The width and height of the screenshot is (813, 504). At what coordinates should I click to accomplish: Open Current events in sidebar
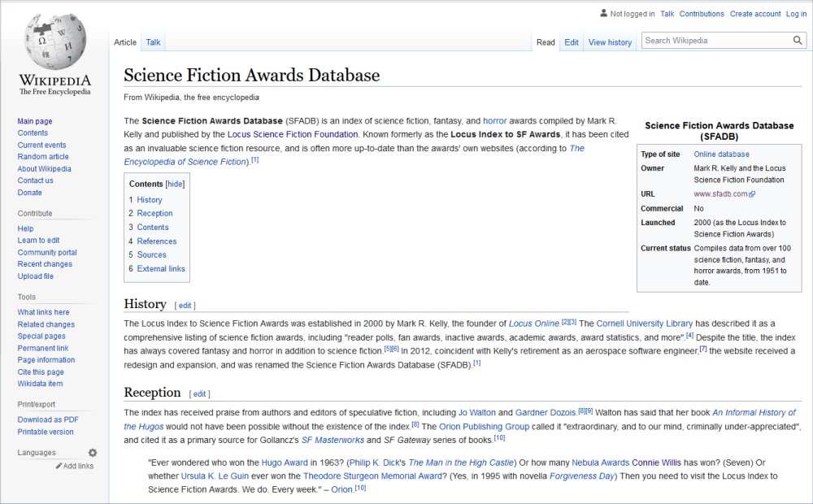coord(41,146)
